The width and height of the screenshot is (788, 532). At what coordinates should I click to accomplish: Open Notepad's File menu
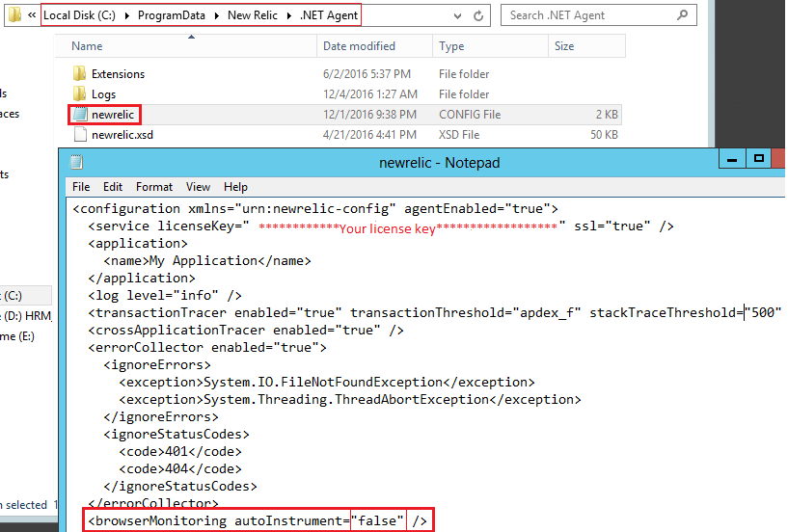(81, 187)
